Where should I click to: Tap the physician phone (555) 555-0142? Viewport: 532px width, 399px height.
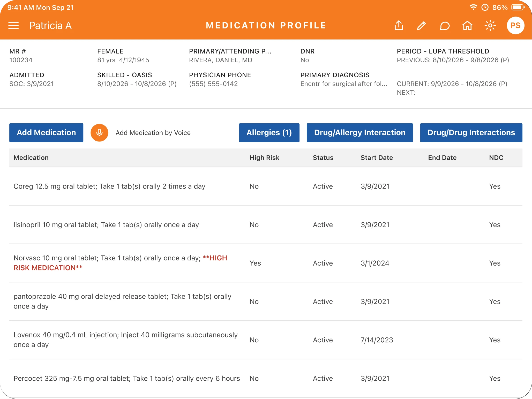pyautogui.click(x=213, y=84)
